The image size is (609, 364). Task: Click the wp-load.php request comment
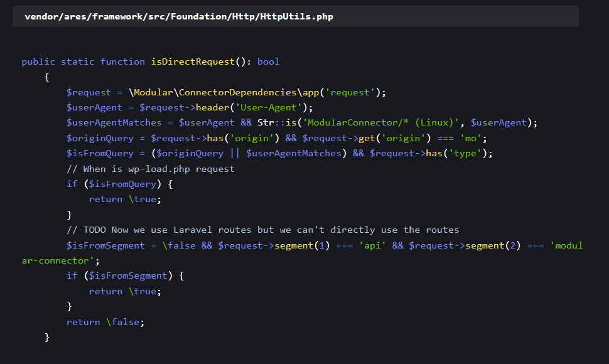(x=151, y=169)
